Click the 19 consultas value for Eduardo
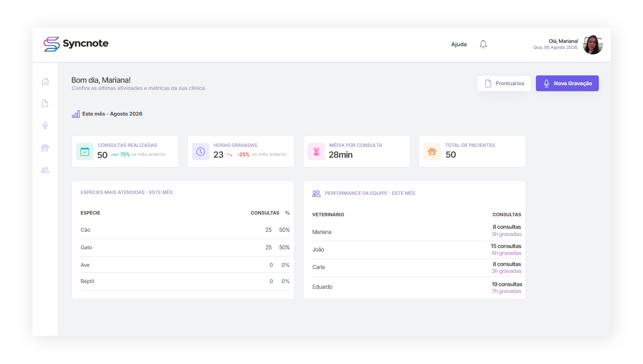The height and width of the screenshot is (364, 643). [x=507, y=284]
